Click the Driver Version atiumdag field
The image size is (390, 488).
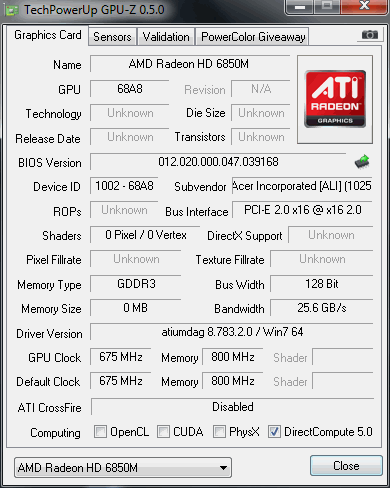(x=232, y=332)
